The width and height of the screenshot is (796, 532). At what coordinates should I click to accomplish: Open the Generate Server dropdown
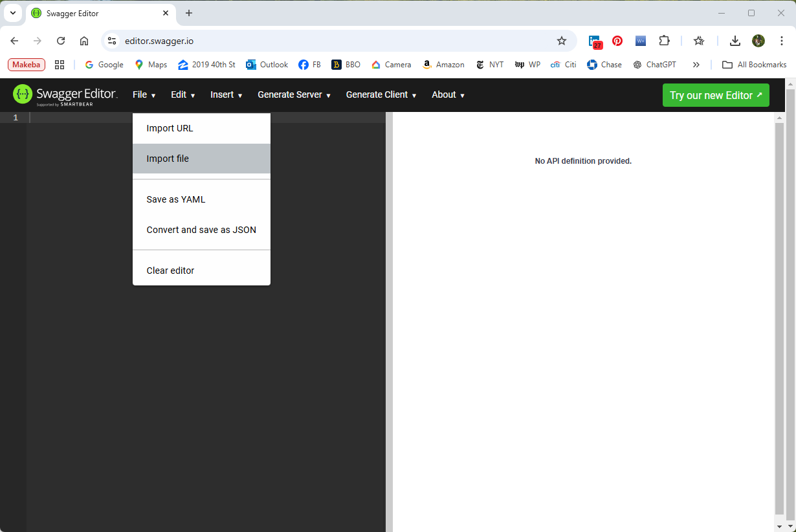pos(293,94)
